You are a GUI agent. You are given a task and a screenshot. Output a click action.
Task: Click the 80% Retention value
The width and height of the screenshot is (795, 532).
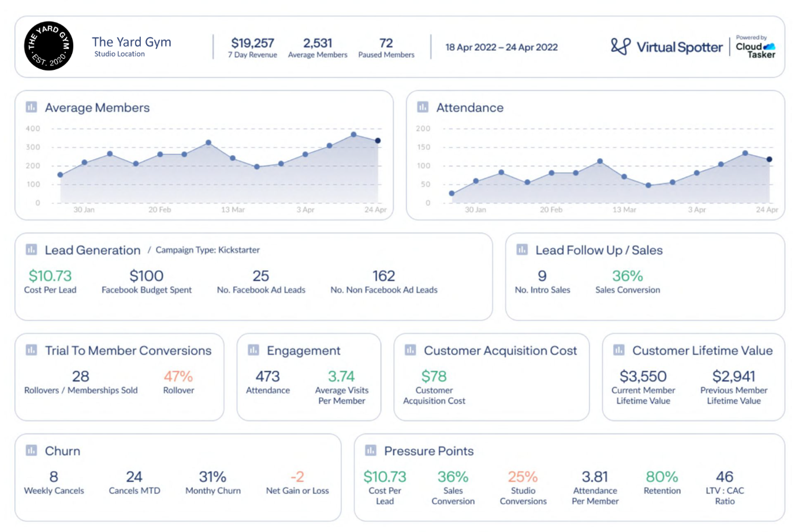click(662, 477)
